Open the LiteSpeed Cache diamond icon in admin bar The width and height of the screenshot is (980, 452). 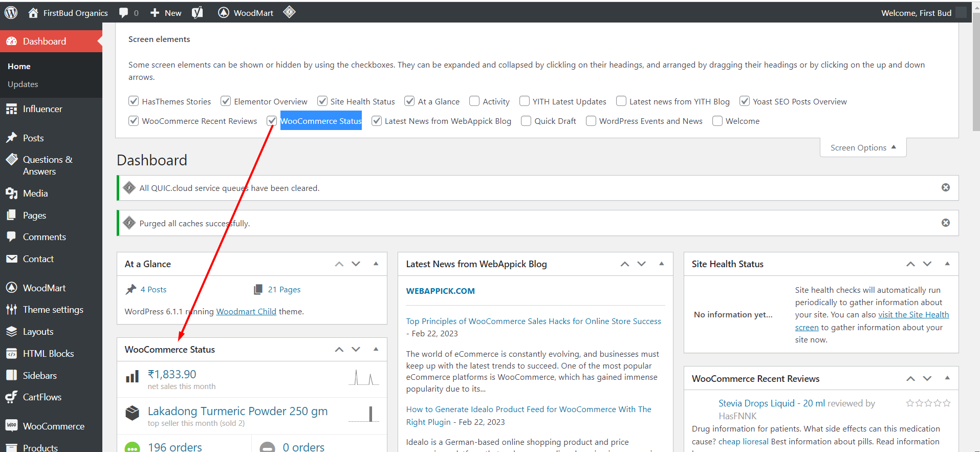click(x=289, y=12)
